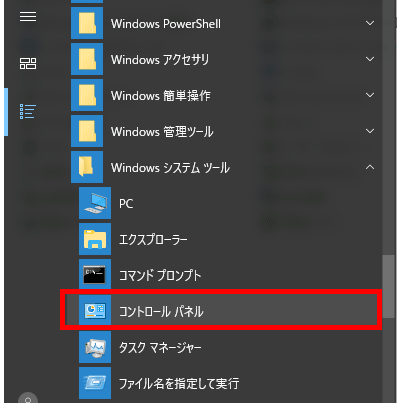398x403 pixels.
Task: Open ファイル名を指定して実行 entry text
Action: (179, 384)
